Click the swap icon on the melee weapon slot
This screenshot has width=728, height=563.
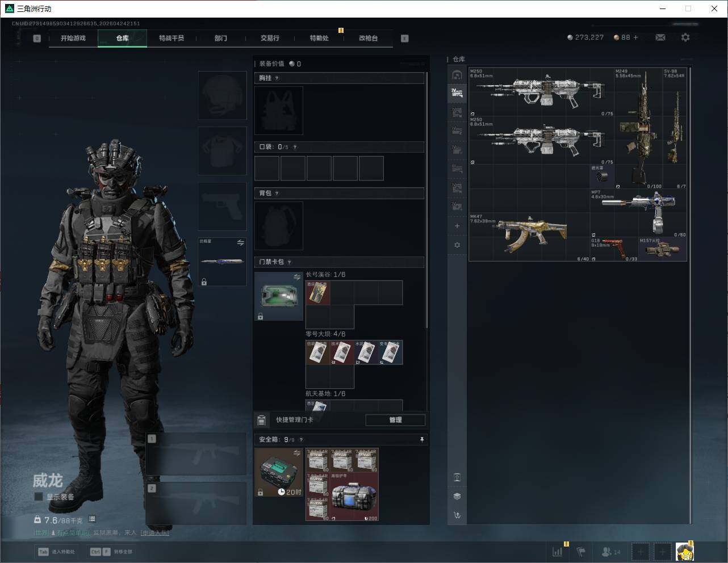[x=240, y=243]
